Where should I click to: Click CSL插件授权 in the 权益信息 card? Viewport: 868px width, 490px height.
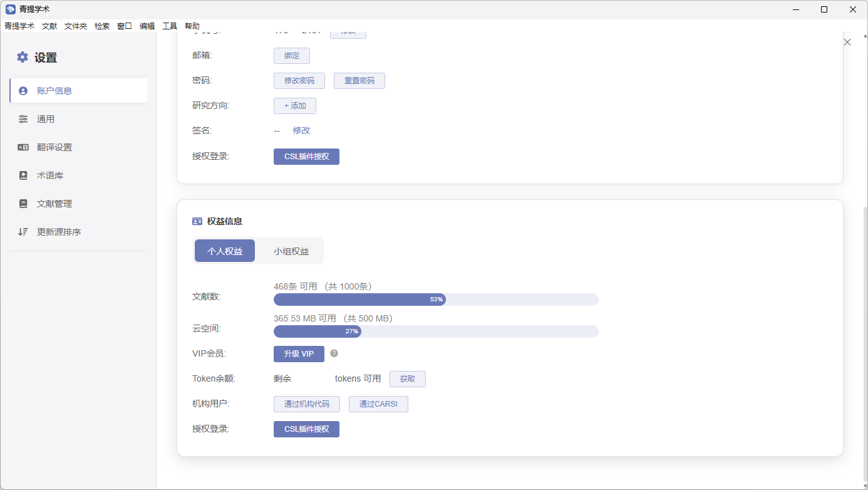[306, 429]
